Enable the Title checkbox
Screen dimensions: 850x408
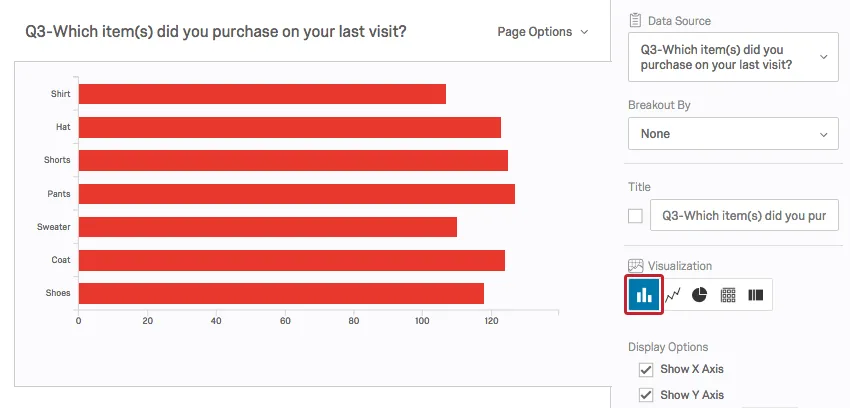635,215
